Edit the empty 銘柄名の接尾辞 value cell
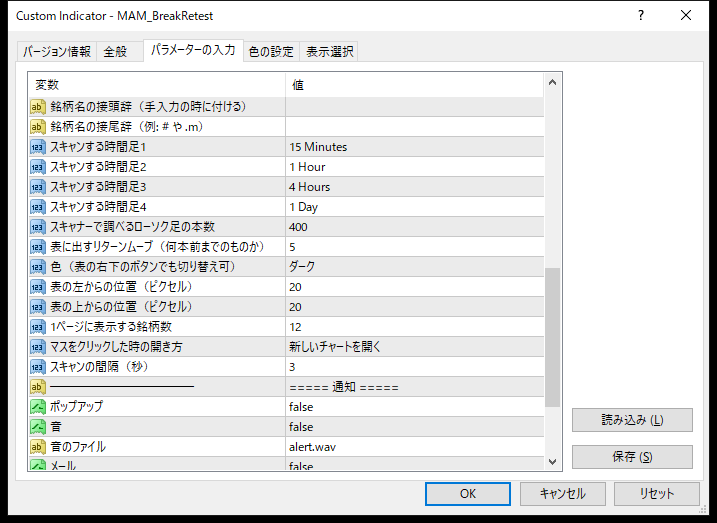This screenshot has width=717, height=523. click(x=415, y=127)
